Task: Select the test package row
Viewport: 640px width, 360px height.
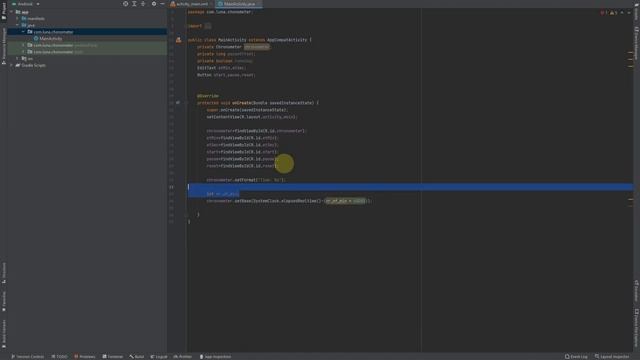Action: click(x=87, y=52)
